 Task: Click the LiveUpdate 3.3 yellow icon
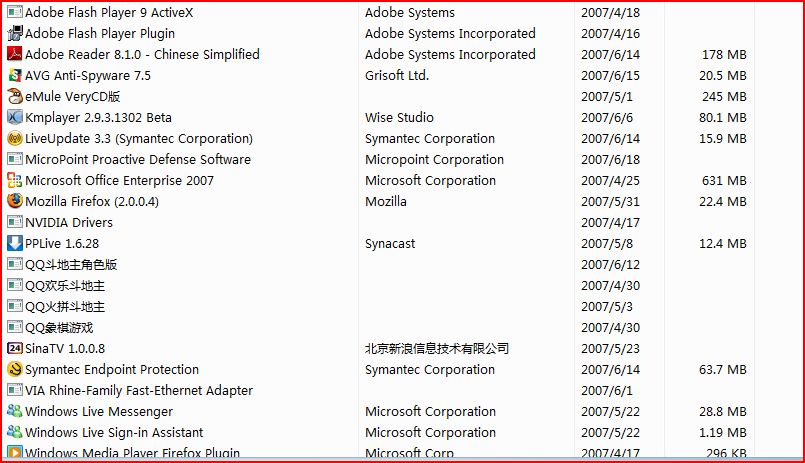14,138
